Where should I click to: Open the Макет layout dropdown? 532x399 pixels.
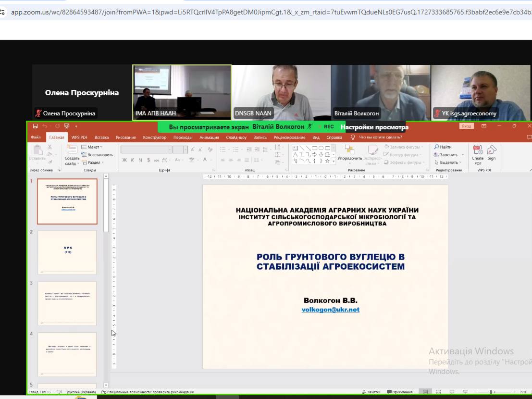click(x=92, y=147)
